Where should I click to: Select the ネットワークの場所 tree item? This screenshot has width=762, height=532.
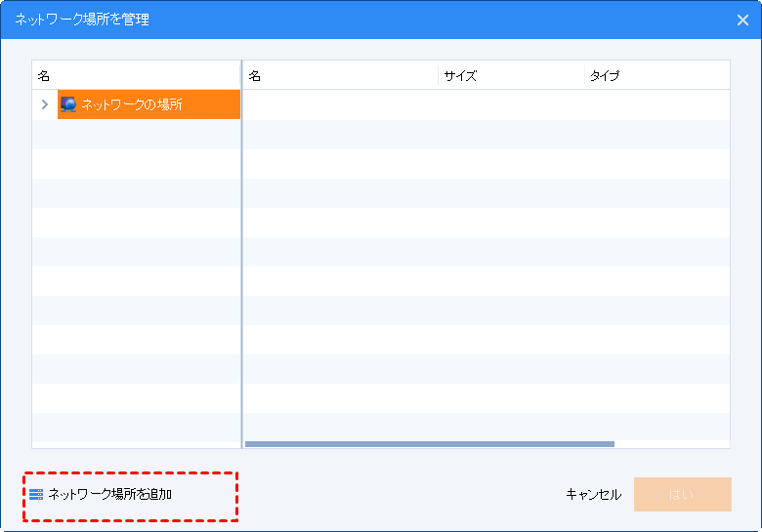(x=148, y=104)
